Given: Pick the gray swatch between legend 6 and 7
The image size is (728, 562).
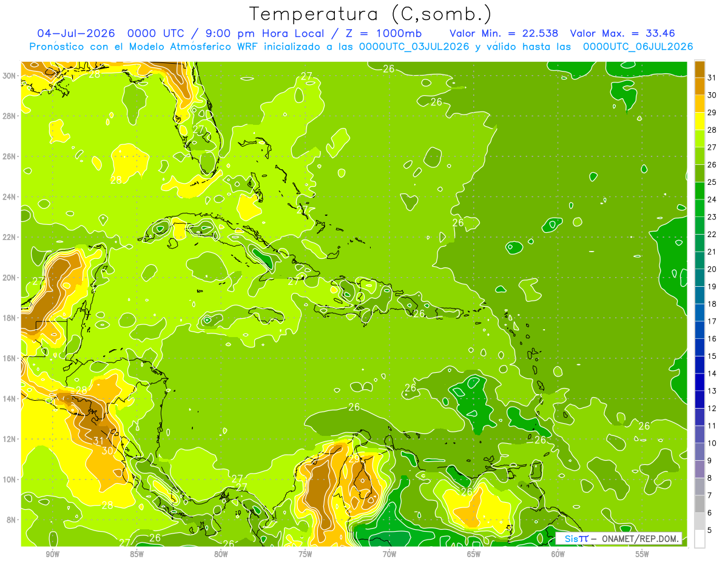Looking at the screenshot, I should [x=699, y=504].
